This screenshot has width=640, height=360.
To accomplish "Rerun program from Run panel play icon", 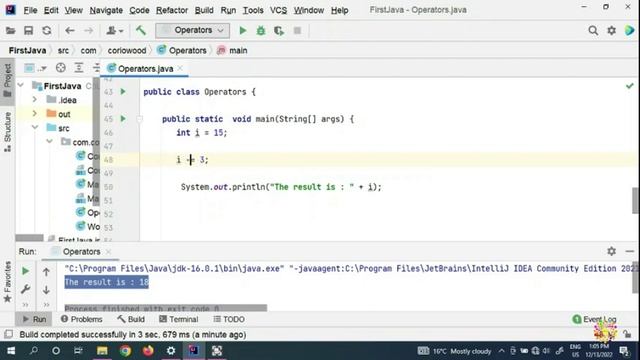I will pyautogui.click(x=25, y=271).
